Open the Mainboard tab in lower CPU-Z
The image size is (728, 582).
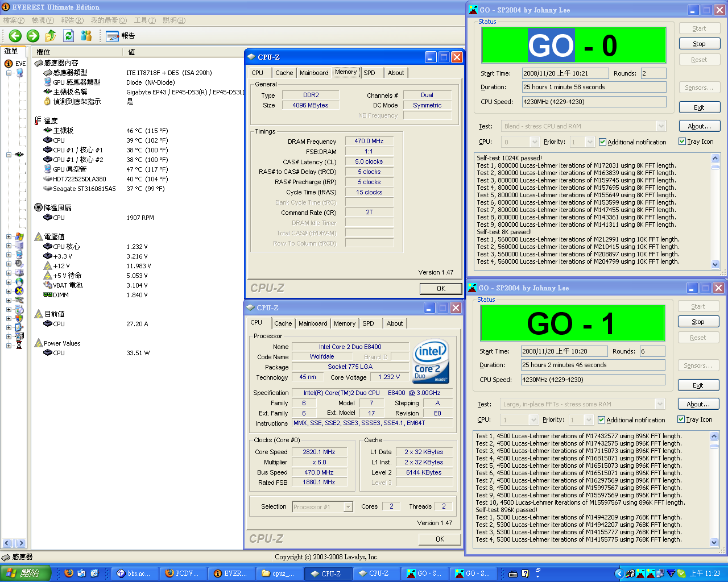(x=313, y=323)
